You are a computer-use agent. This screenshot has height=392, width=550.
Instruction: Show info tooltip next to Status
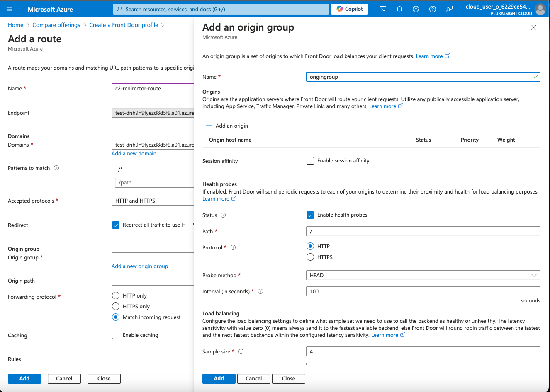click(x=223, y=215)
